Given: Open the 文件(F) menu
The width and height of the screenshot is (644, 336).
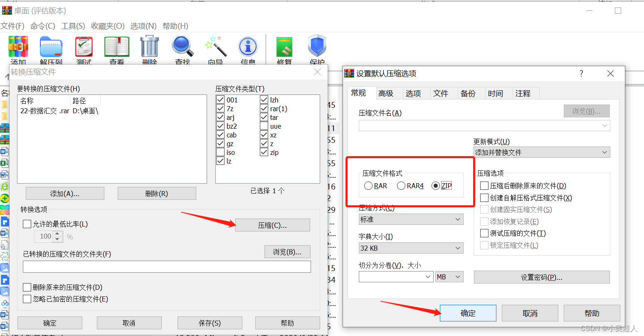Looking at the screenshot, I should click(x=12, y=26).
